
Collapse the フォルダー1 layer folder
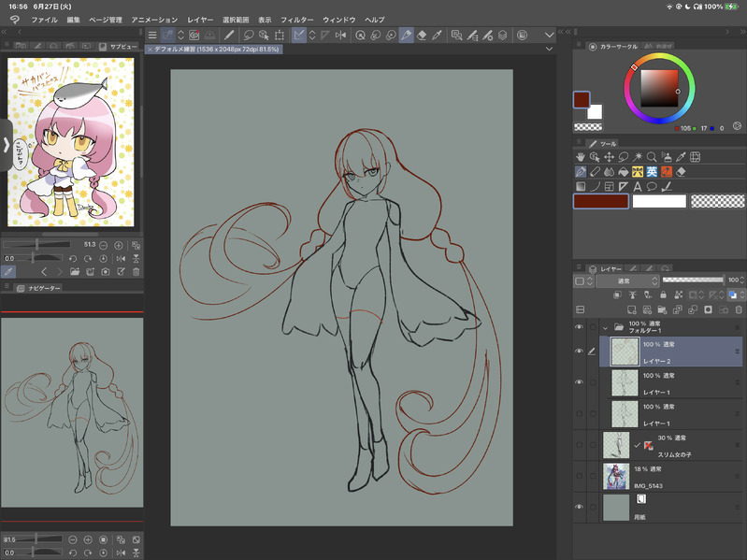(605, 328)
